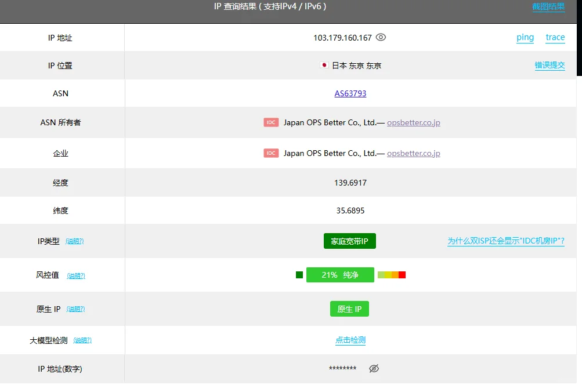Open 说明 help next to 大模型检测
Screen dimensions: 582x392
pyautogui.click(x=82, y=340)
